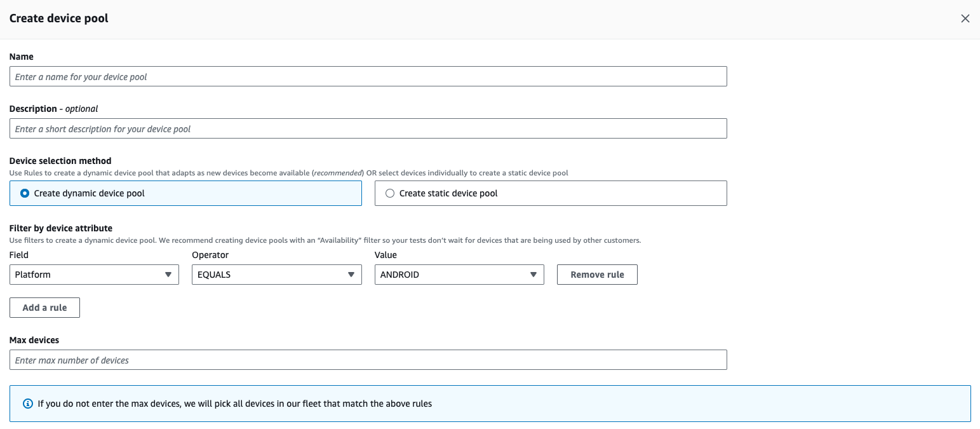
Task: Close the Create device pool dialog
Action: [965, 18]
